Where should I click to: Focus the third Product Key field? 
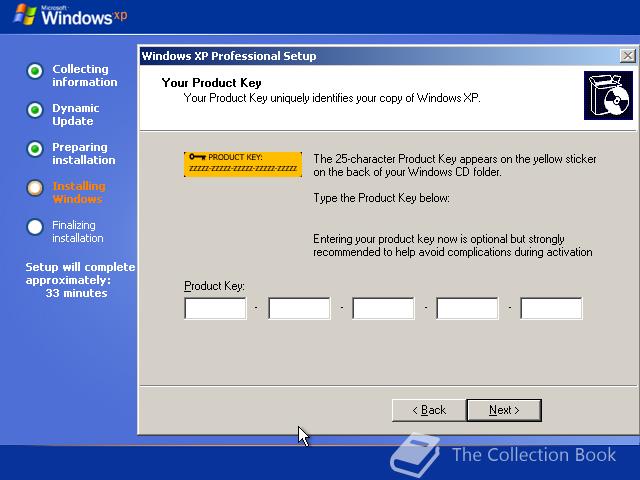(x=383, y=308)
